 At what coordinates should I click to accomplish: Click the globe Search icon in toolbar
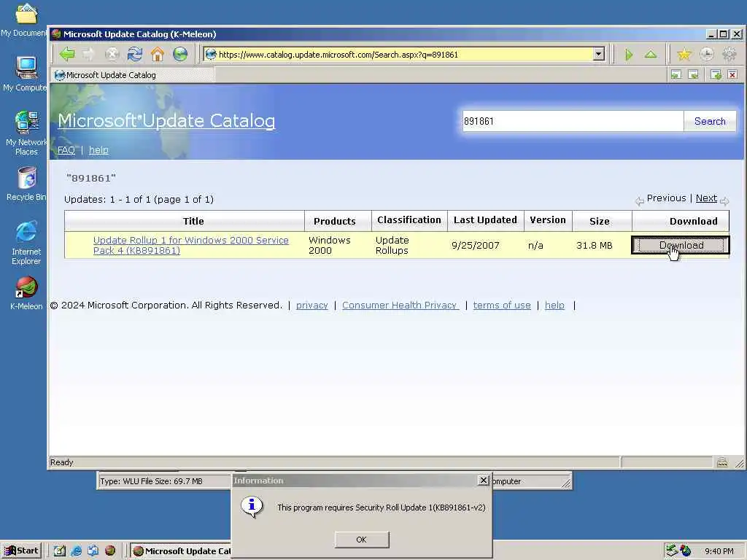click(x=180, y=54)
